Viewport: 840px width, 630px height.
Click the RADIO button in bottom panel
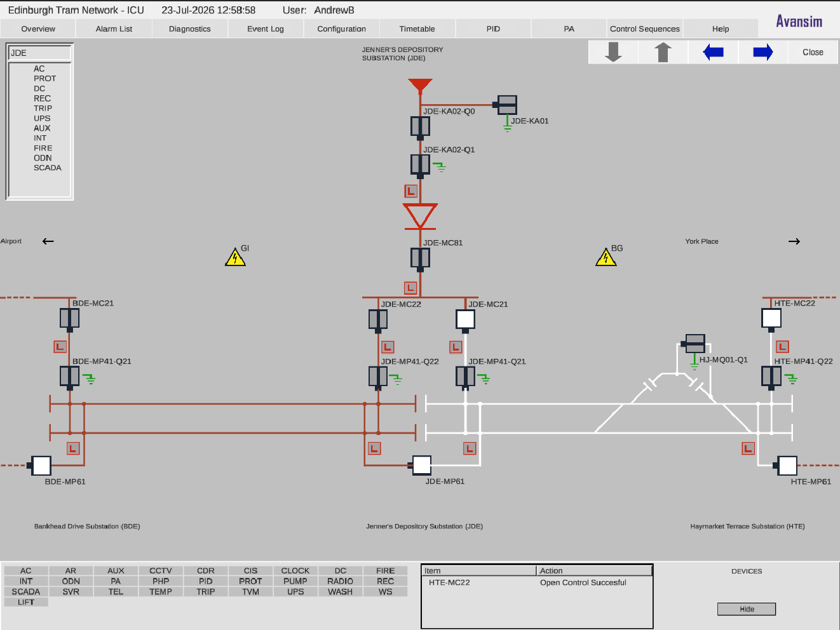pyautogui.click(x=341, y=581)
